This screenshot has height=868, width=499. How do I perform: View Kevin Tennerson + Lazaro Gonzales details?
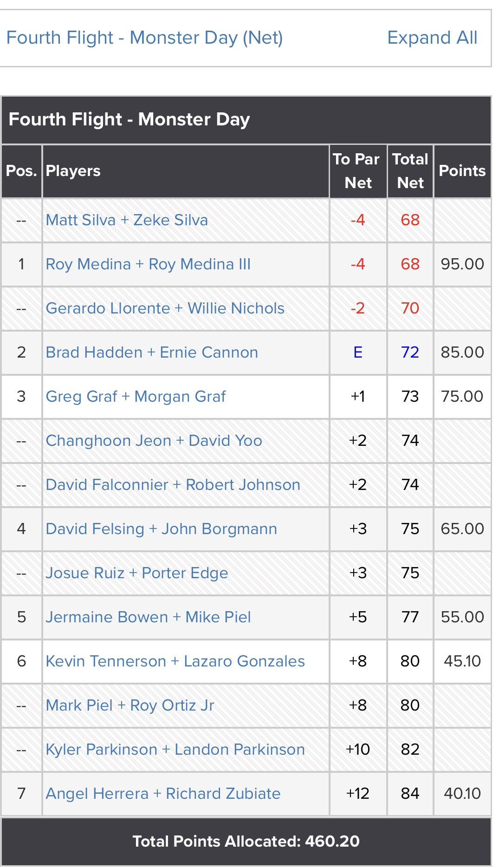coord(175,661)
